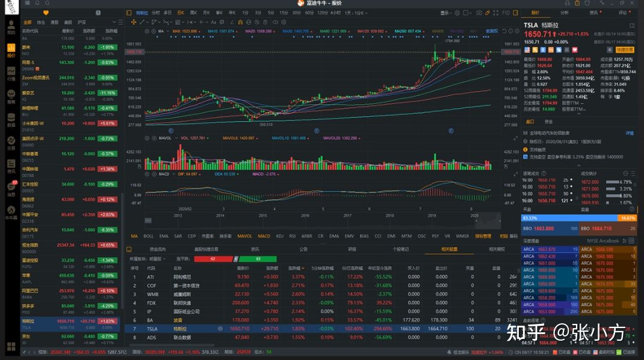Switch to 评论 comments tab in right panel
644x360 pixels.
623,13
